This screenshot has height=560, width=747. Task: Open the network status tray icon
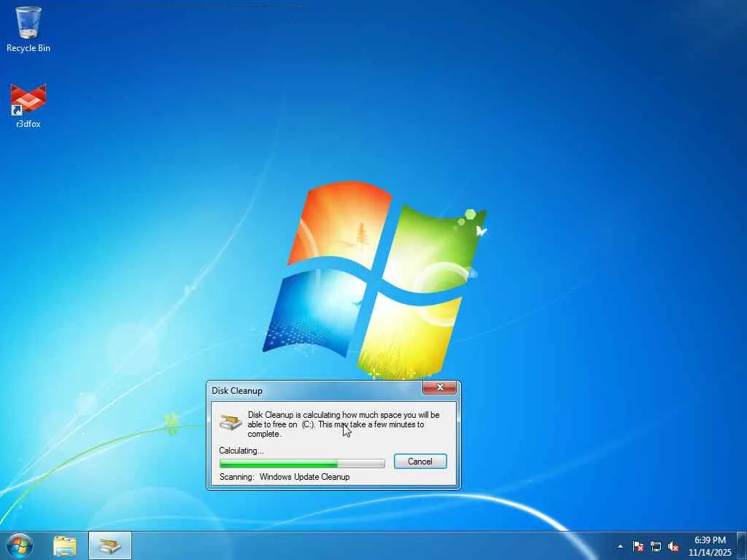[x=656, y=546]
